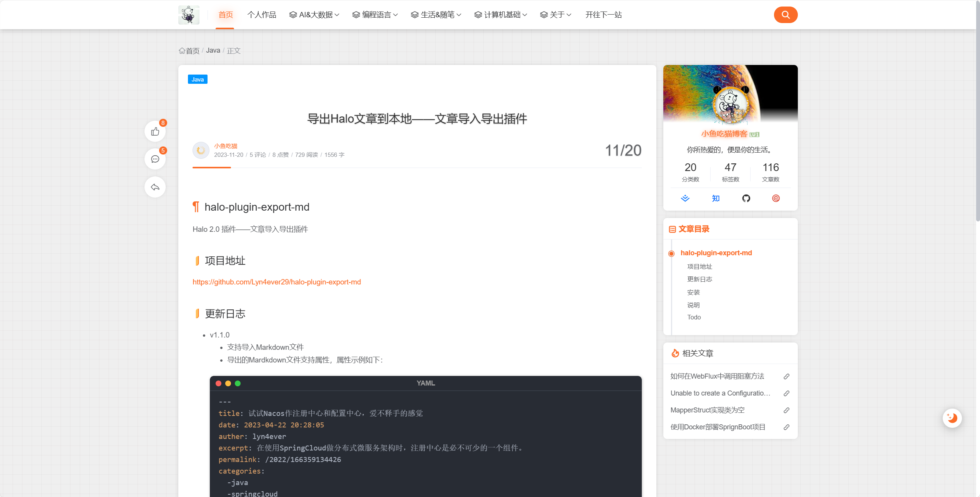Open related article 使用Docker部署SprignBoot项目
980x497 pixels.
point(718,427)
